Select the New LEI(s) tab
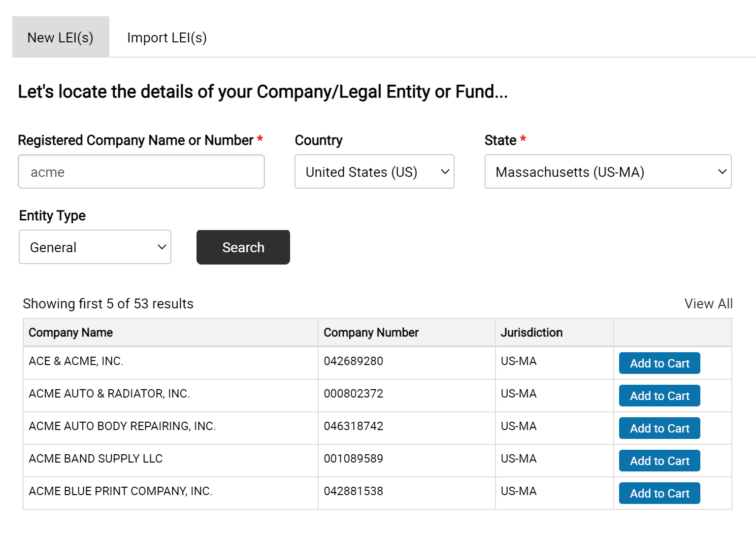The image size is (756, 534). click(x=60, y=37)
